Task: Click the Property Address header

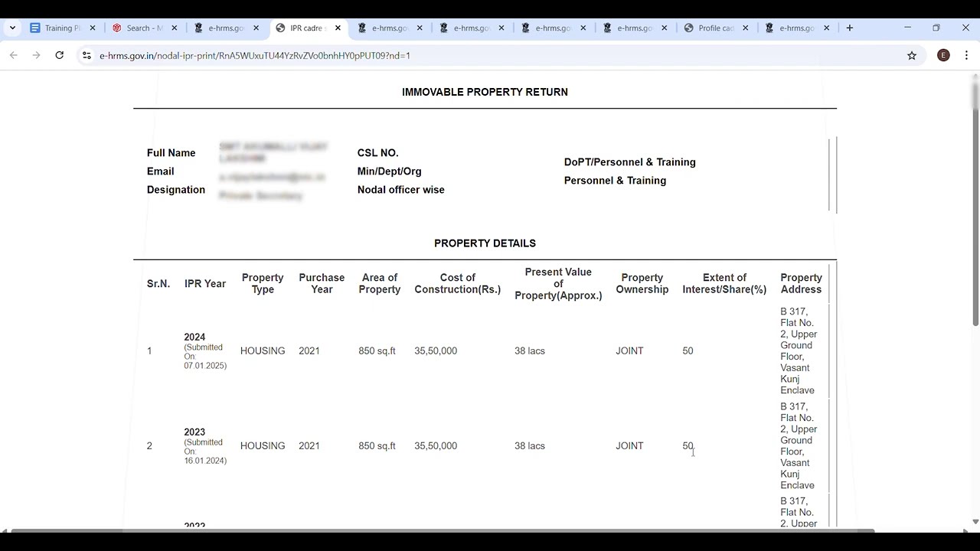Action: pos(801,284)
